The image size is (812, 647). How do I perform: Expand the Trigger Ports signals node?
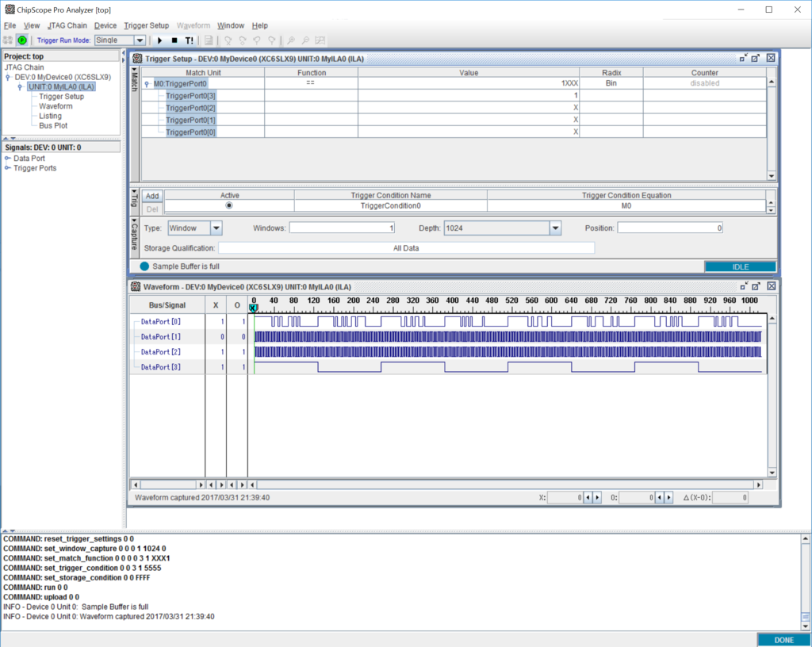click(8, 168)
